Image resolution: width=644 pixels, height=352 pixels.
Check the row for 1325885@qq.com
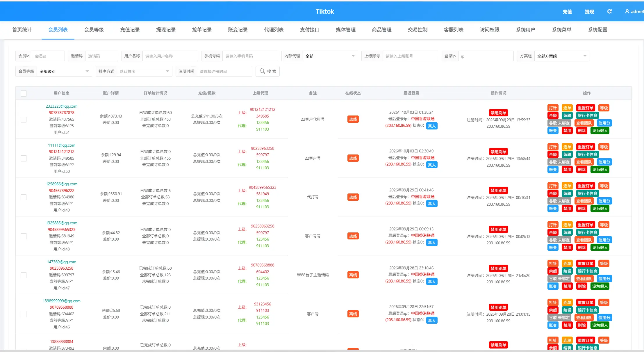click(24, 236)
